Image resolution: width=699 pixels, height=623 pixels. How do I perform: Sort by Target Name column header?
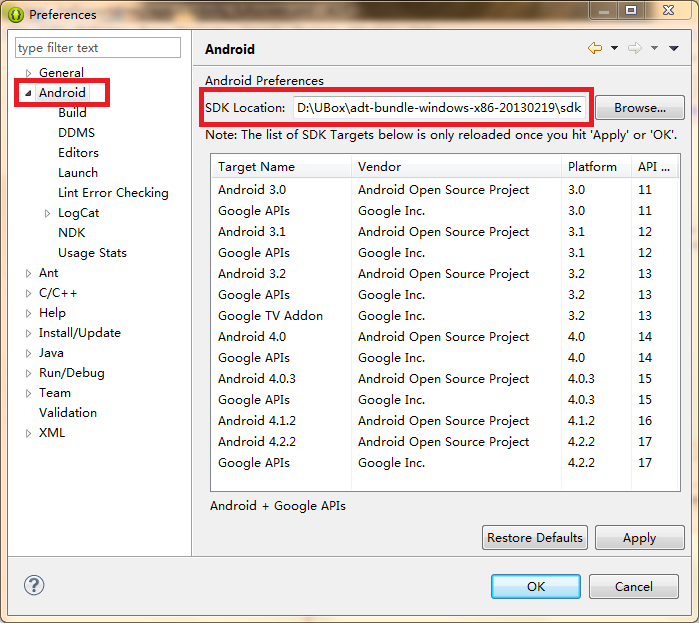point(281,167)
